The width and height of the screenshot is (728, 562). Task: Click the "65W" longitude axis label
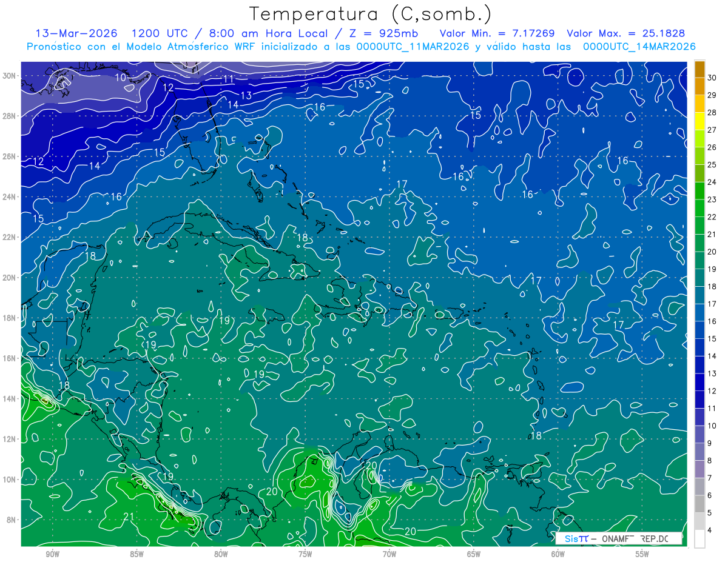(x=474, y=555)
